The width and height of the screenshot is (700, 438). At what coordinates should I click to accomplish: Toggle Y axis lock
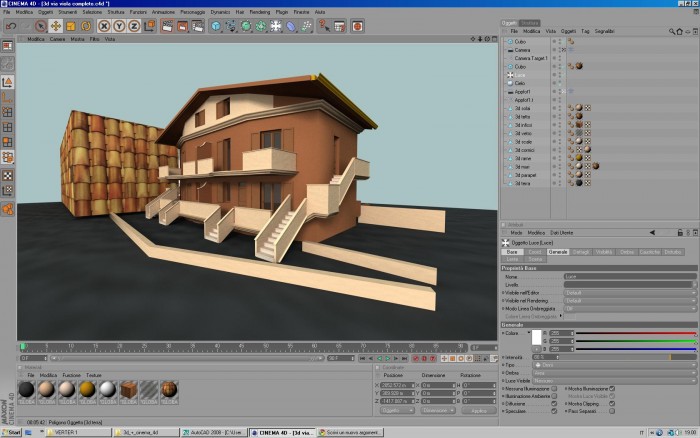(119, 26)
